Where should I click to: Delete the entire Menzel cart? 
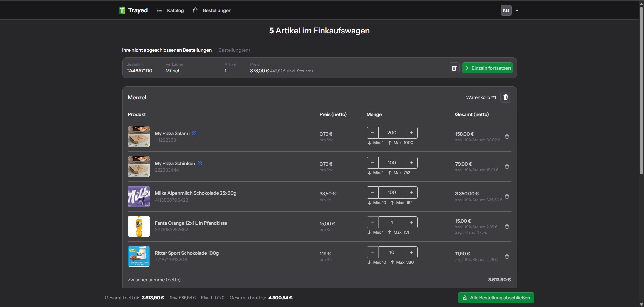tap(505, 97)
